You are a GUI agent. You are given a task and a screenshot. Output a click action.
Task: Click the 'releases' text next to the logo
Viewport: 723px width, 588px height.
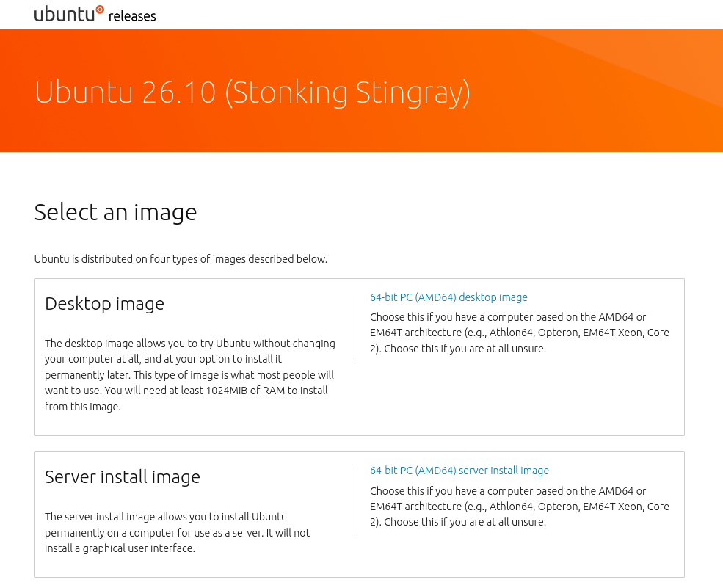[x=132, y=16]
